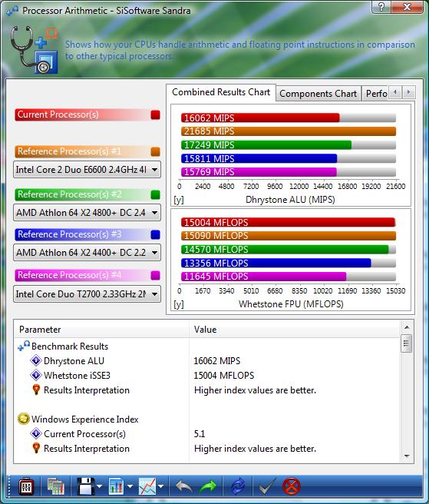Image resolution: width=429 pixels, height=504 pixels.
Task: Open the options mixer toolbar icon
Action: click(25, 486)
